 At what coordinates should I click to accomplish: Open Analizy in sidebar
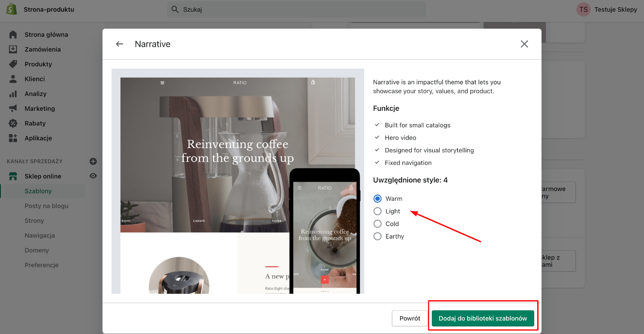pos(35,94)
